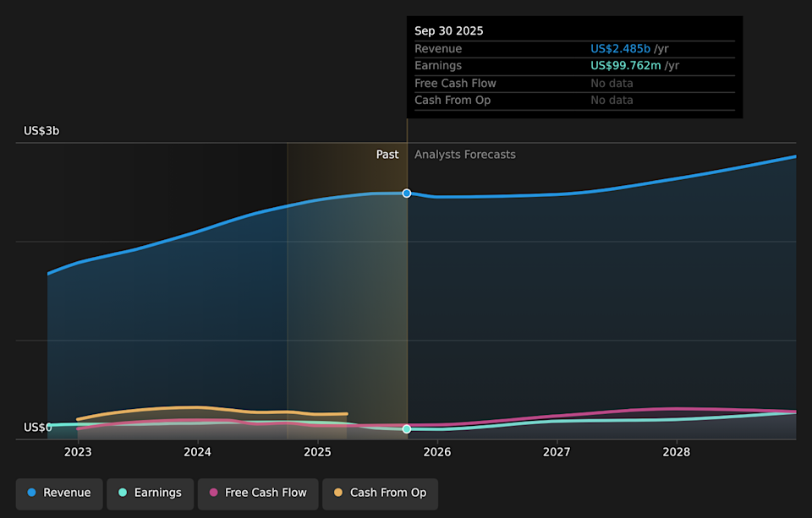Click the US$99.762m earnings value in the tooltip

point(626,65)
